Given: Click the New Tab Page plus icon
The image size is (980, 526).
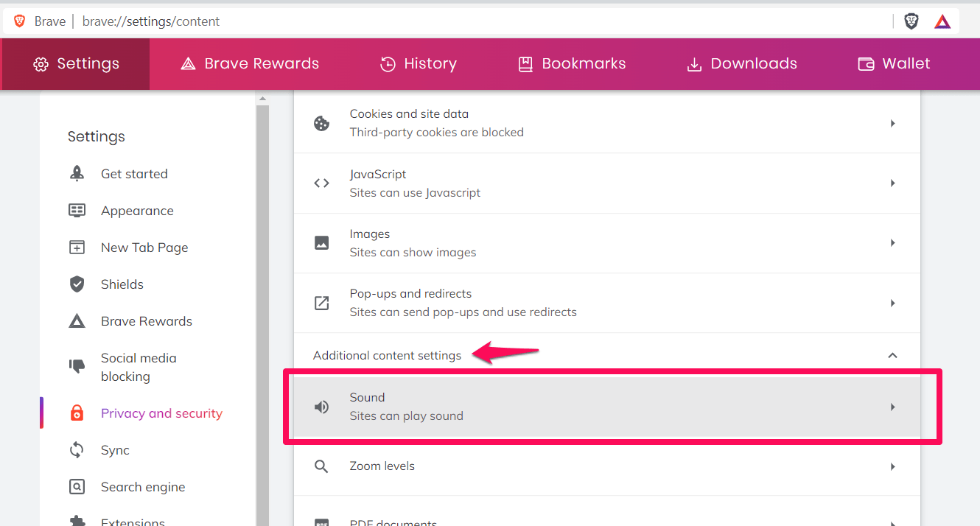Looking at the screenshot, I should click(77, 248).
